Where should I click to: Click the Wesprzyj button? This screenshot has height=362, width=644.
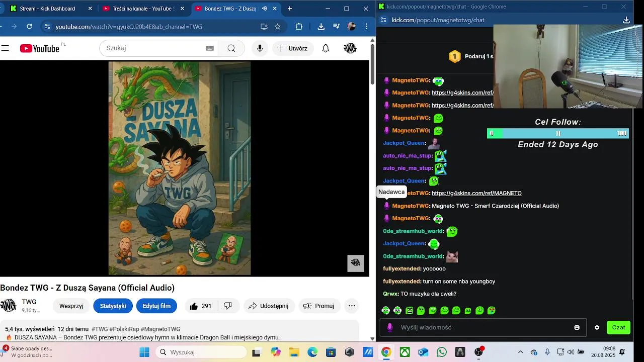tap(71, 306)
